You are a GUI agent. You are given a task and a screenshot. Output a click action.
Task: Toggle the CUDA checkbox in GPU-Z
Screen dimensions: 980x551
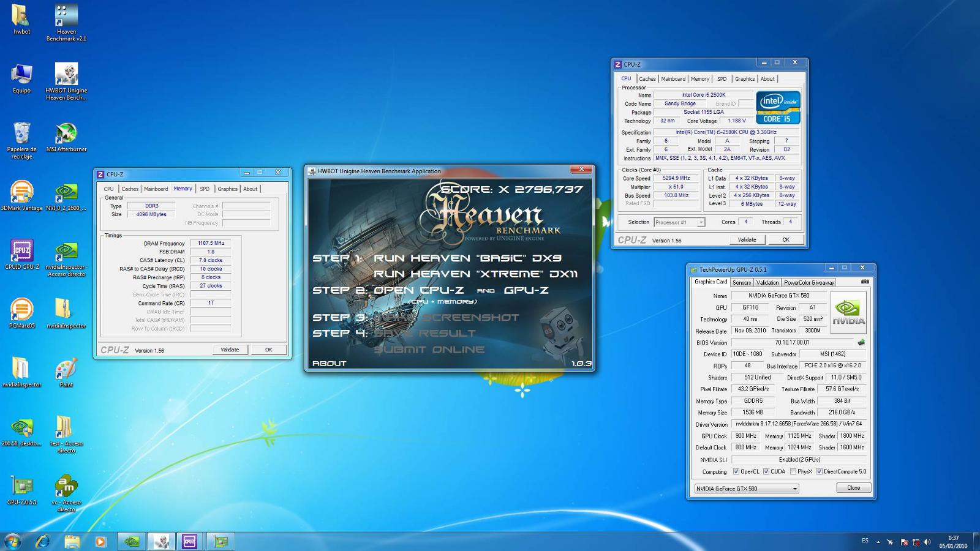tap(766, 471)
